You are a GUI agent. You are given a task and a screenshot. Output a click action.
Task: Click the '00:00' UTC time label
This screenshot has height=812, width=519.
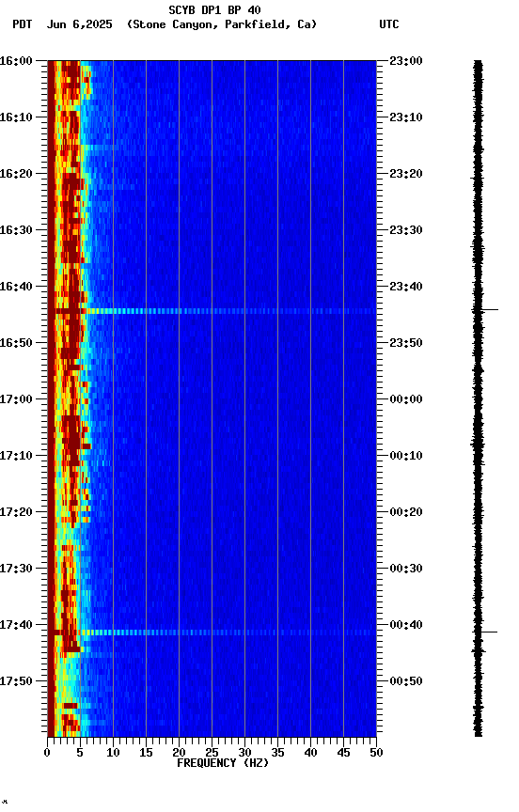coord(406,399)
